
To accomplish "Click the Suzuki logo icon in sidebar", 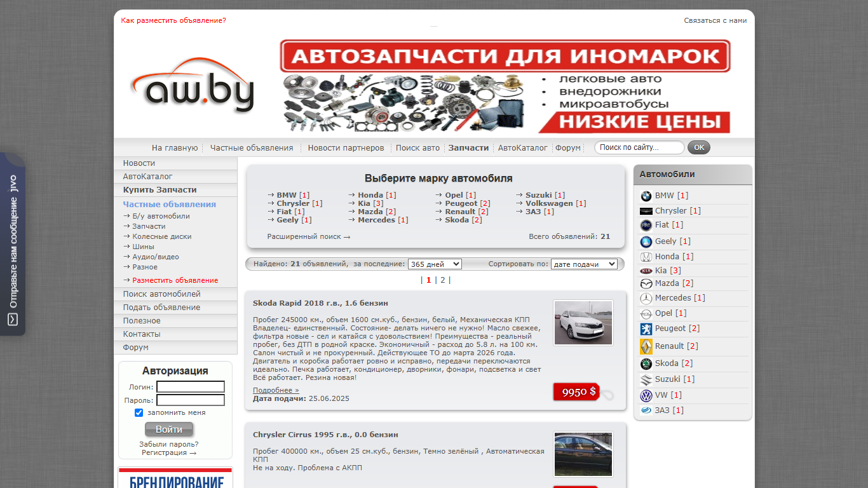I will click(646, 379).
